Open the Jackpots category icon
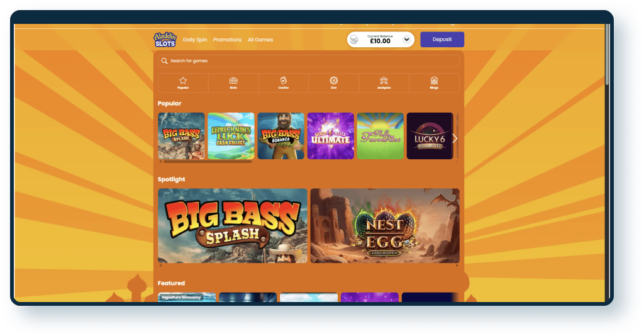This screenshot has width=644, height=336. point(384,82)
